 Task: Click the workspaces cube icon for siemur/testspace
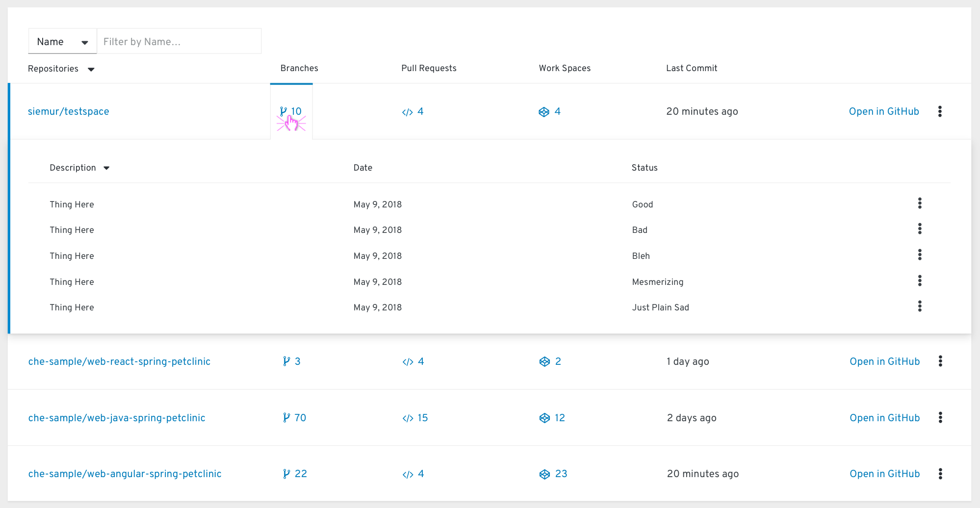coord(549,111)
